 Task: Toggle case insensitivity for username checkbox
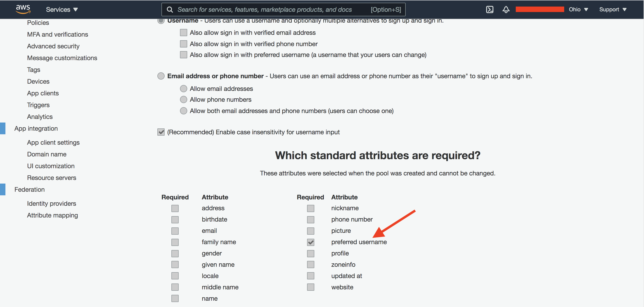(161, 132)
